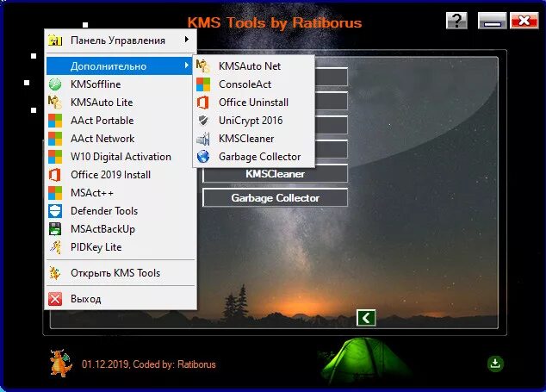The height and width of the screenshot is (392, 546).
Task: Open help with the question mark button
Action: pos(456,21)
